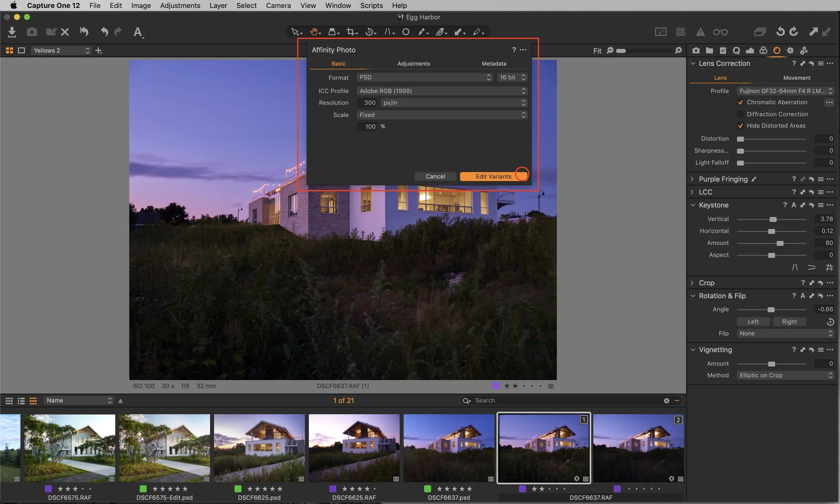Click the Left rotation button
The height and width of the screenshot is (504, 840).
[753, 322]
